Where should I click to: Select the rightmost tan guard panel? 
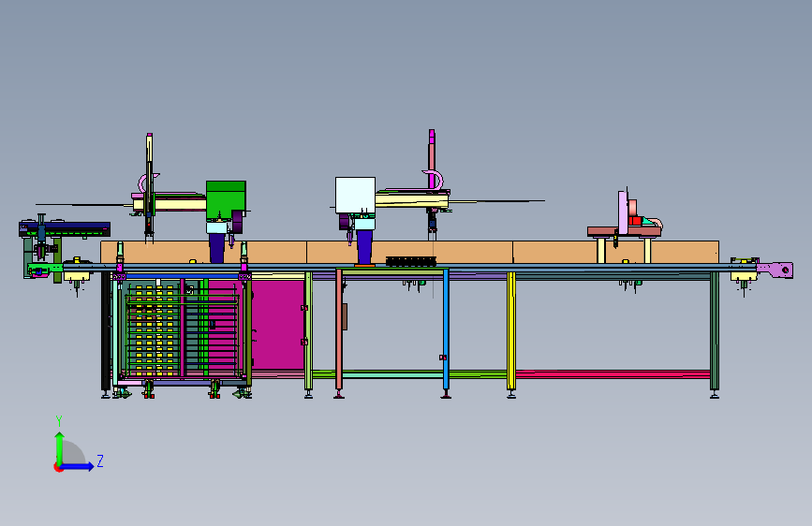[615, 252]
